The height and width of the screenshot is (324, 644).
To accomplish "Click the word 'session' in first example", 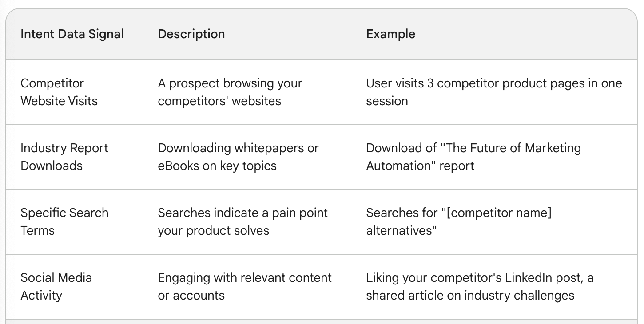I will [387, 101].
